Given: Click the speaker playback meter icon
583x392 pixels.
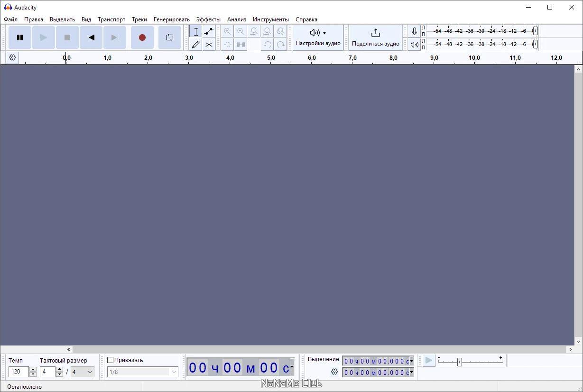Looking at the screenshot, I should pyautogui.click(x=415, y=44).
